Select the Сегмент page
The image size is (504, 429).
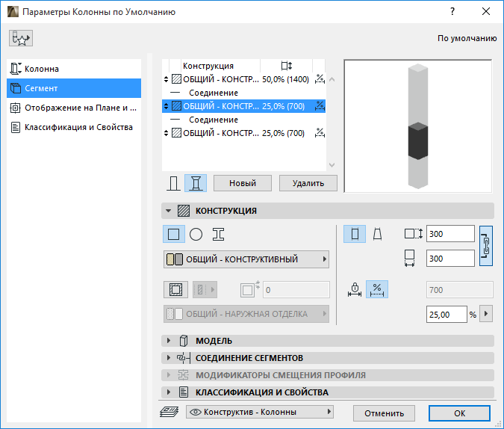pos(74,88)
